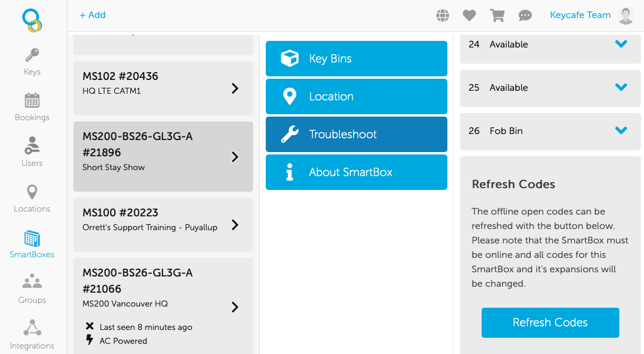The image size is (644, 354).
Task: Expand bin 24 Available details
Action: (x=621, y=44)
